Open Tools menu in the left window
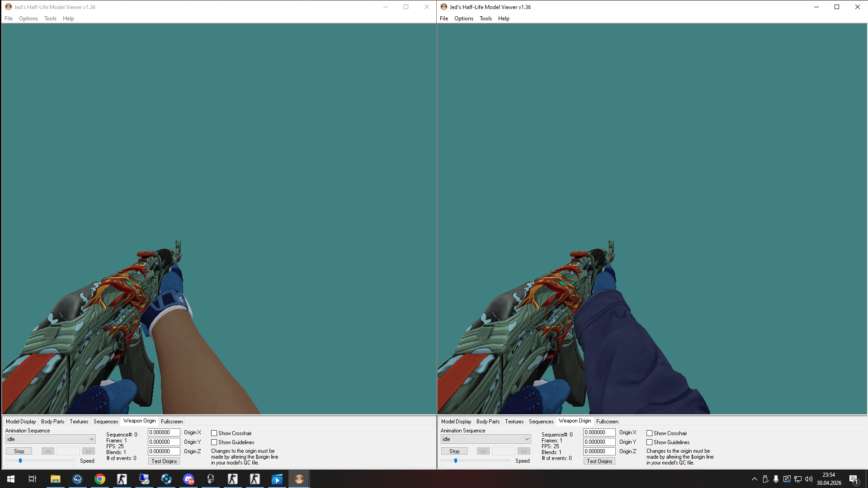The width and height of the screenshot is (868, 488). click(50, 19)
